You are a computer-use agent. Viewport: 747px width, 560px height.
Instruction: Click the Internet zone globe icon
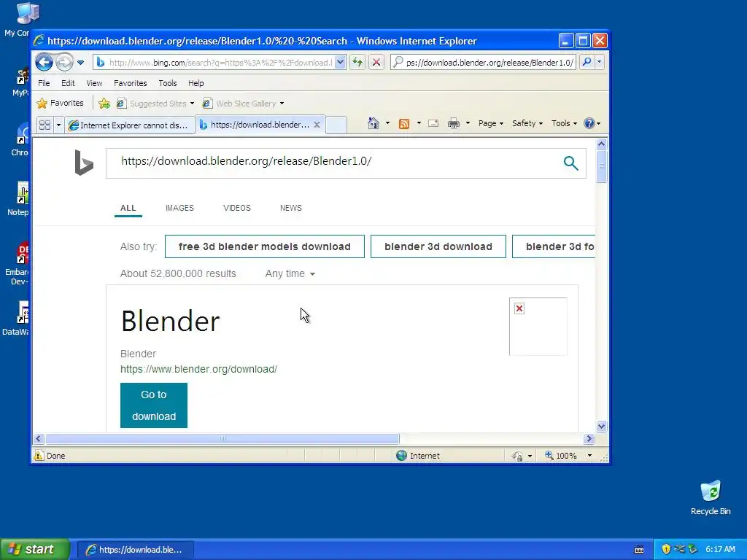[x=402, y=456]
